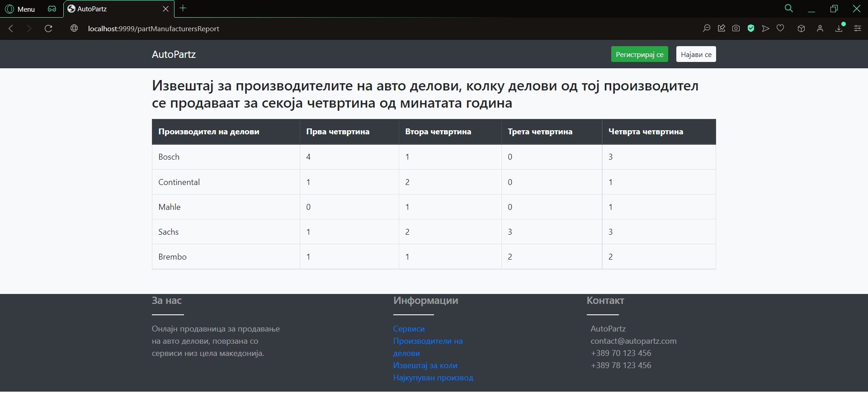Open a new tab with plus icon
Viewport: 868px width, 393px height.
point(183,8)
